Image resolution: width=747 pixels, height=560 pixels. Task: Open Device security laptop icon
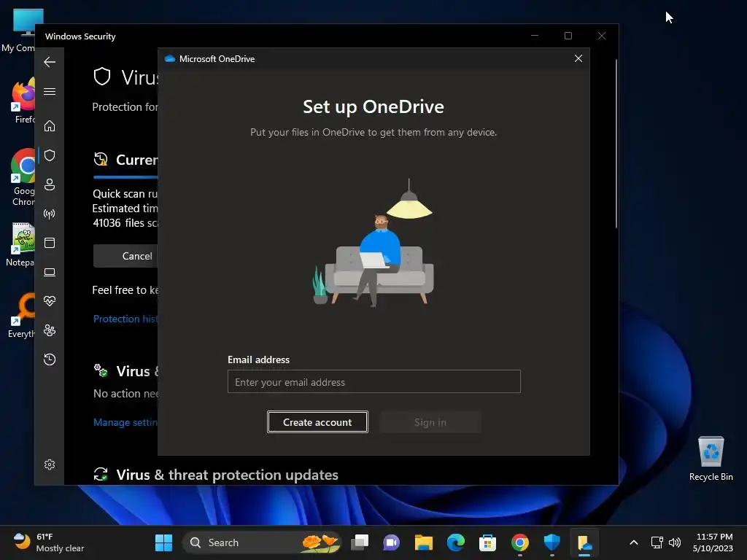[x=50, y=272]
